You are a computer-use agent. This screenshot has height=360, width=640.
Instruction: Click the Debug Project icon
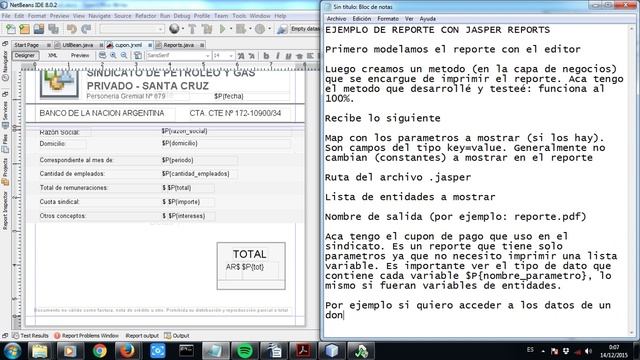point(241,29)
